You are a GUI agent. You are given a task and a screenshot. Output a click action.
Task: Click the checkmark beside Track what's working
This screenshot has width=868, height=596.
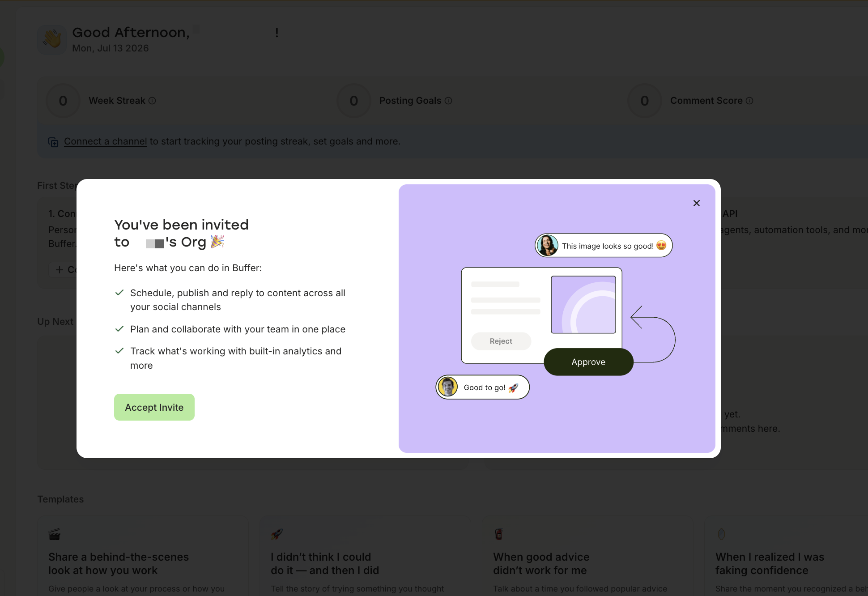point(119,351)
